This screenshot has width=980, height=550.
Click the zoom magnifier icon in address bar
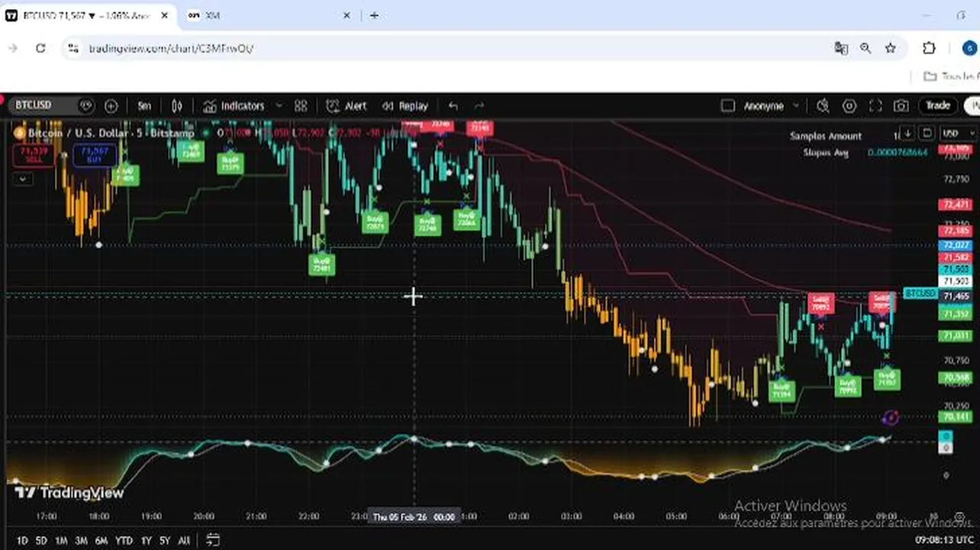[x=866, y=48]
